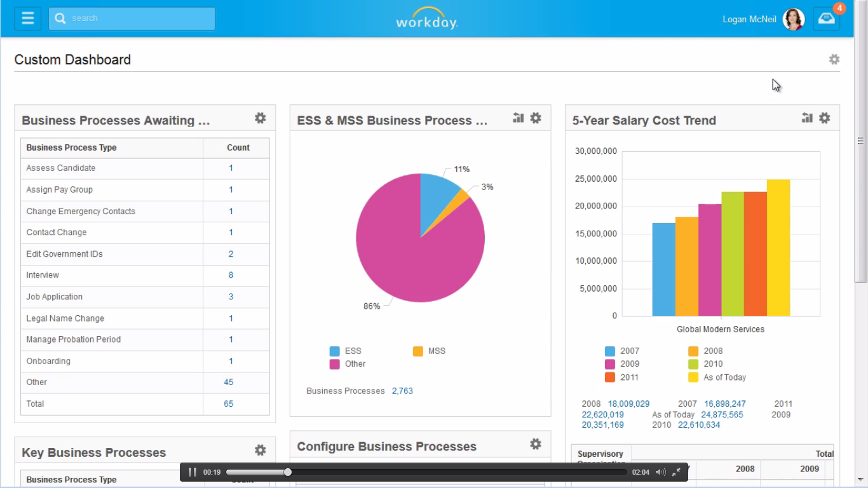This screenshot has width=868, height=488.
Task: Toggle fullscreen on the video player
Action: pyautogui.click(x=675, y=472)
